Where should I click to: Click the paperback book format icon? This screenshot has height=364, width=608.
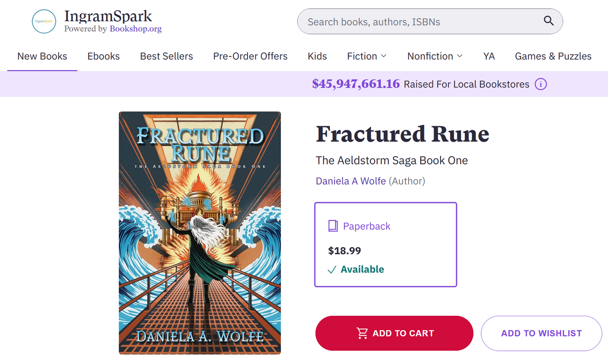tap(333, 226)
